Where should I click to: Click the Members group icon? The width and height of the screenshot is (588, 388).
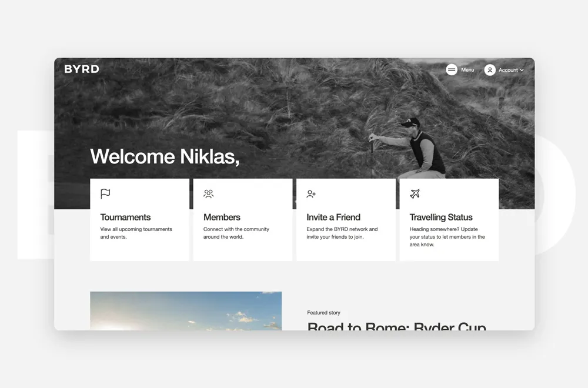click(209, 194)
